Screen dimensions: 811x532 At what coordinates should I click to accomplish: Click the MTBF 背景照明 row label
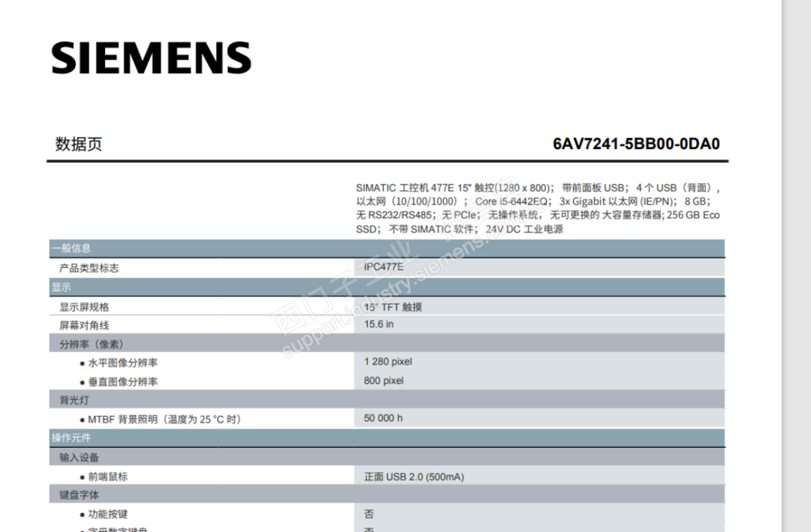pos(165,419)
